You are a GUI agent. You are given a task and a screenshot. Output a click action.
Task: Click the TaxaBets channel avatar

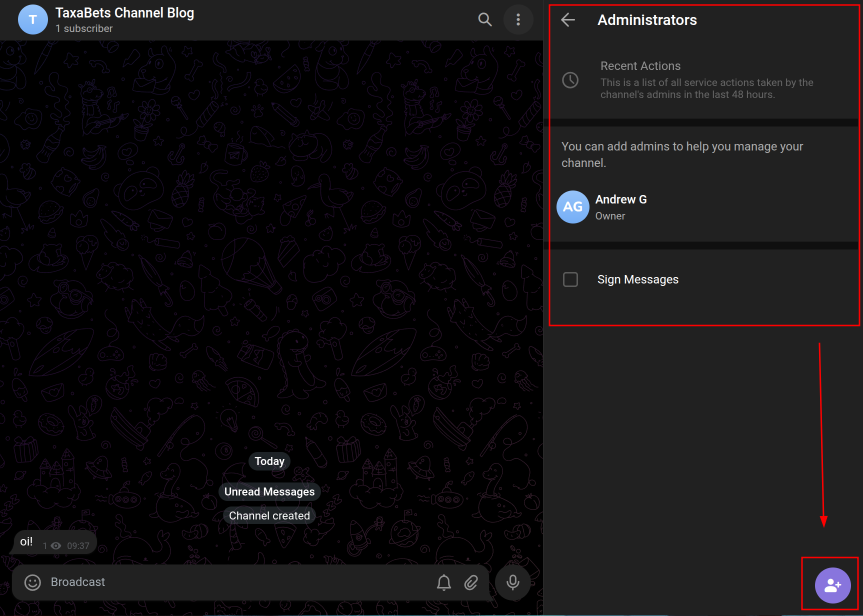(x=33, y=20)
